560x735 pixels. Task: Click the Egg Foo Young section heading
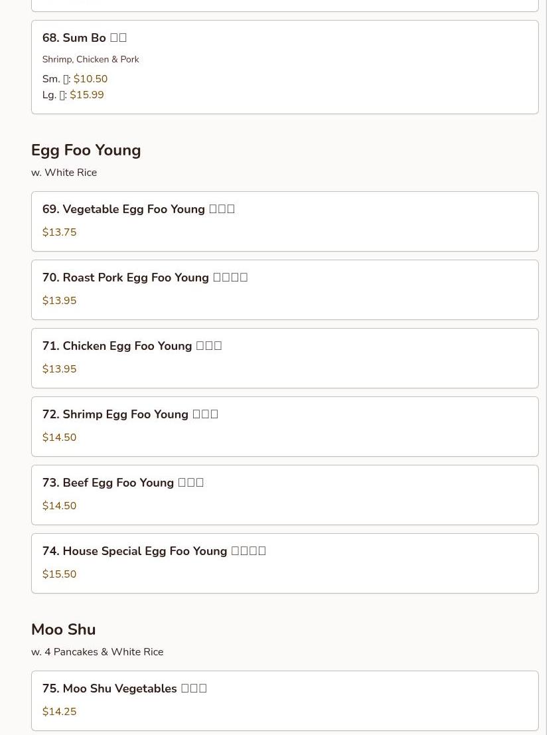86,150
